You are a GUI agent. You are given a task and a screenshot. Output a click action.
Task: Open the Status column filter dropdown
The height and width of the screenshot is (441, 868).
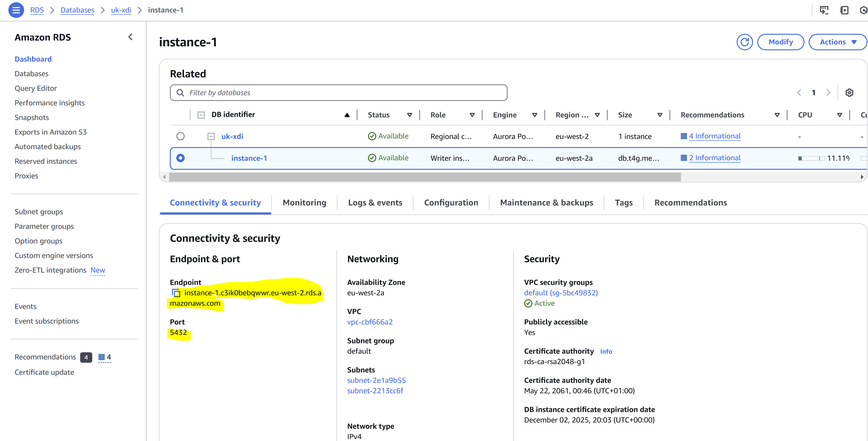(409, 115)
